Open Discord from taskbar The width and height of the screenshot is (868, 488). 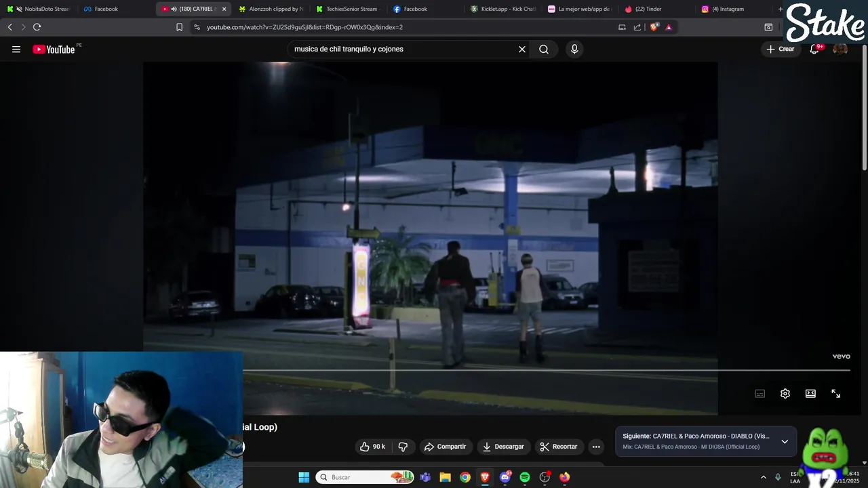[x=505, y=477]
